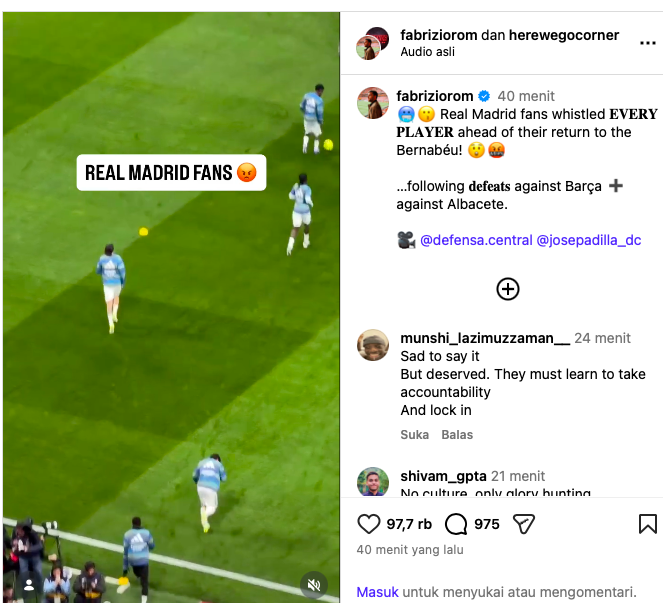Open herewegocorner profile from header

coord(564,35)
